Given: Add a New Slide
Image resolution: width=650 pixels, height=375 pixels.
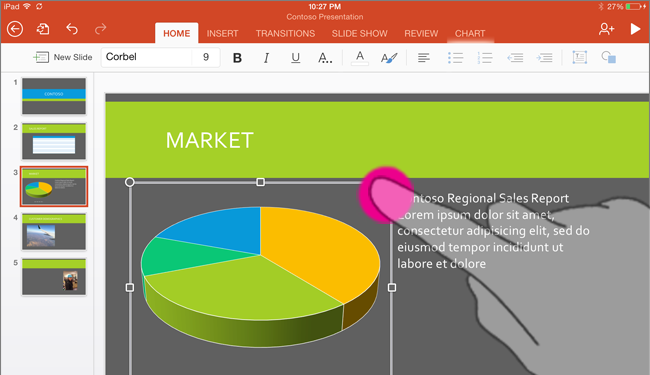Looking at the screenshot, I should tap(63, 57).
